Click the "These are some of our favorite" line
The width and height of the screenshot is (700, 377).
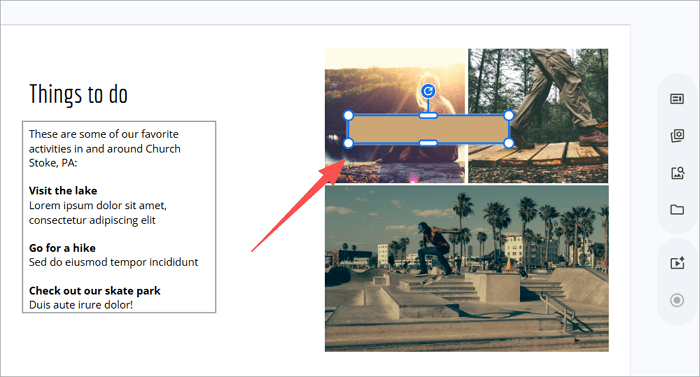pos(104,134)
